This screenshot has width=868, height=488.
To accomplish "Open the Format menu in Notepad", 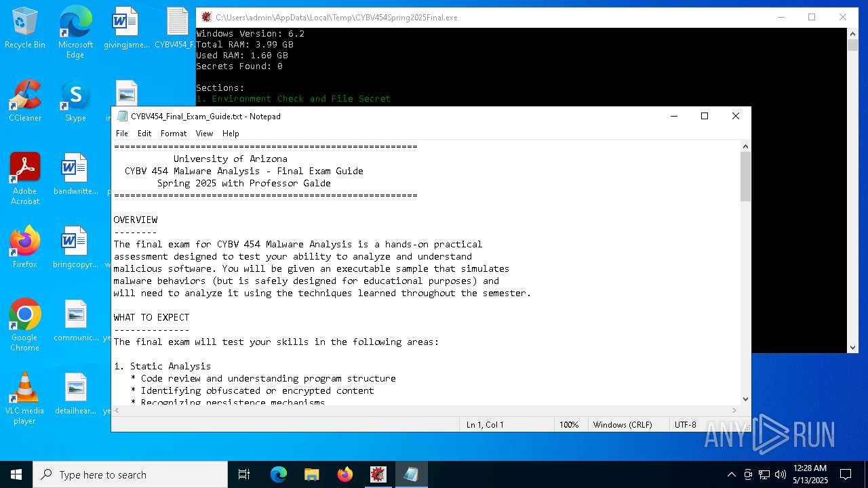I will click(174, 134).
